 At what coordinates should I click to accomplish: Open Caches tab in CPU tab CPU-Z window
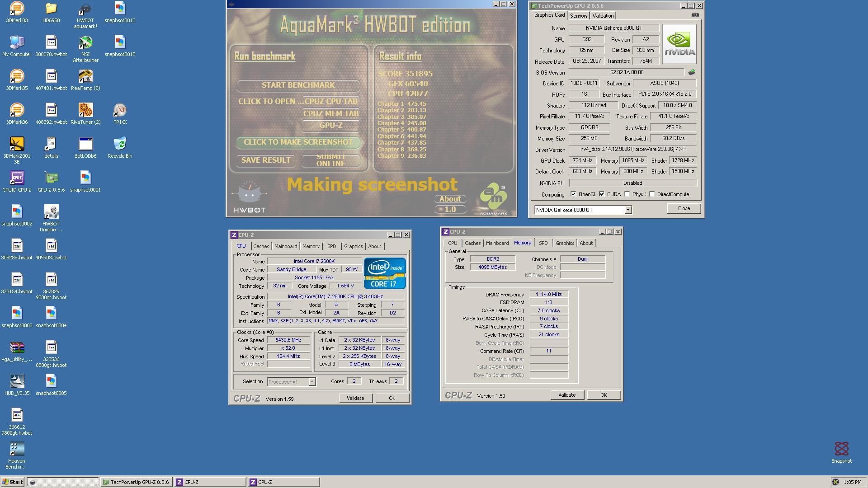coord(261,246)
